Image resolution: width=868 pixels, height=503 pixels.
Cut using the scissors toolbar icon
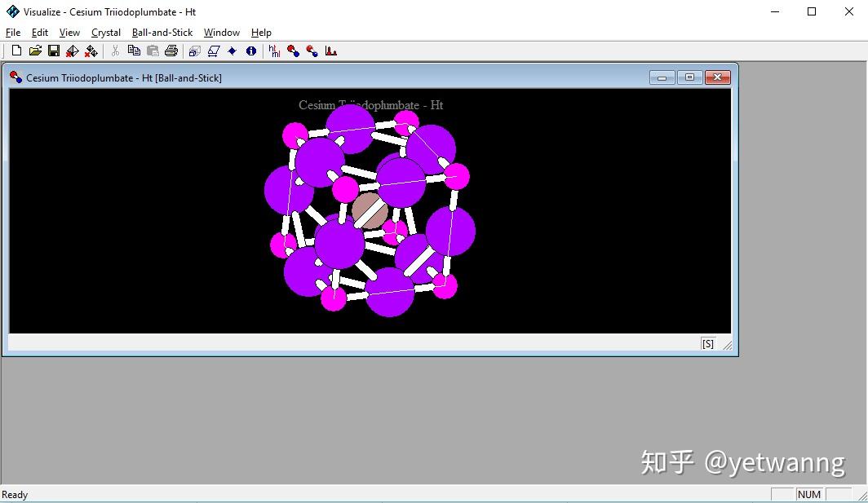click(x=114, y=51)
